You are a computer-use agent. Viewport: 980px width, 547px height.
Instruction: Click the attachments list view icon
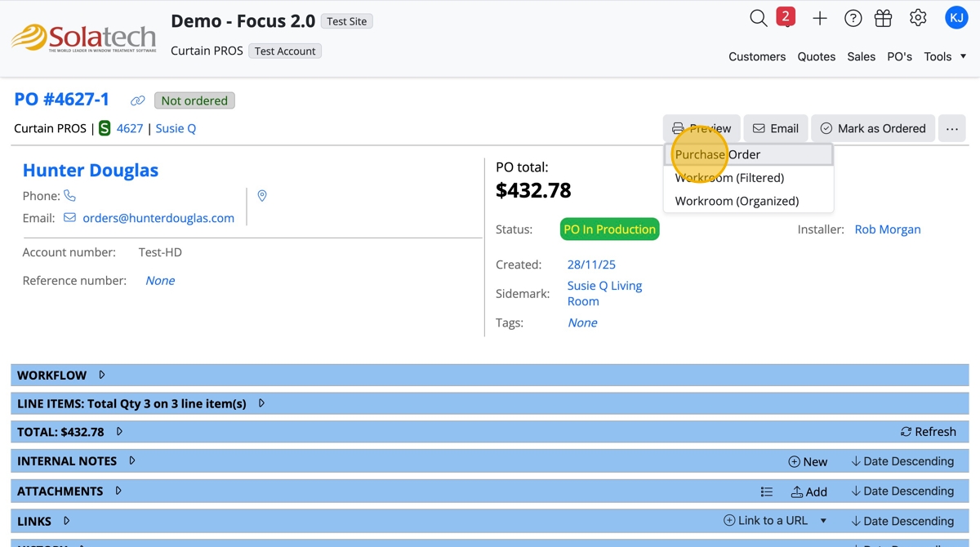[x=767, y=491]
